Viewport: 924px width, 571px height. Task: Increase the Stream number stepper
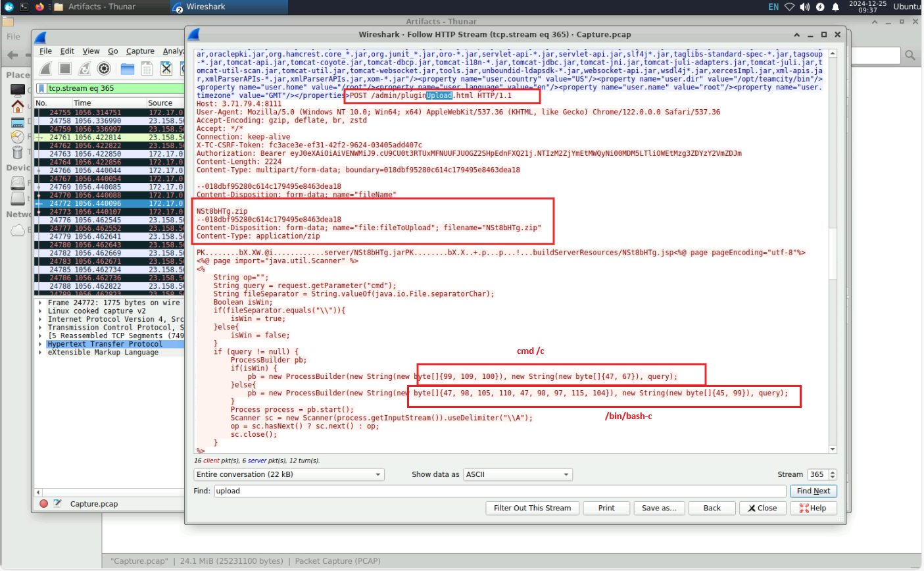tap(833, 472)
